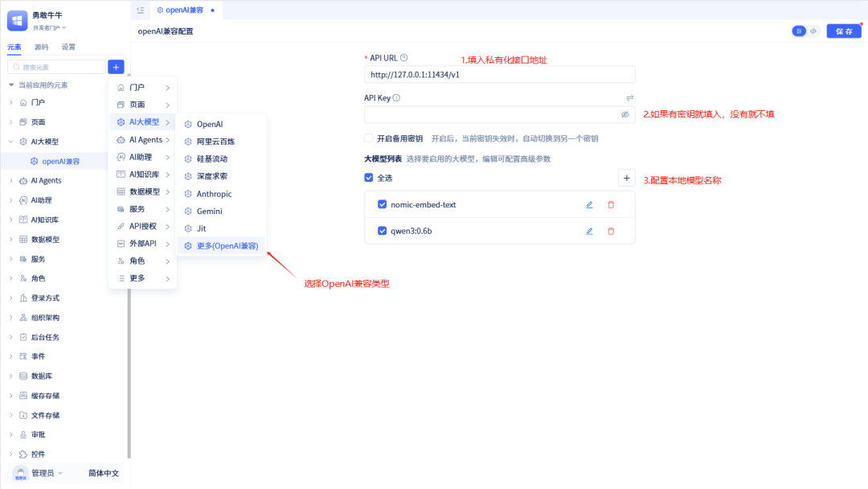The width and height of the screenshot is (868, 489).
Task: Switch to the 源码 tab
Action: (x=41, y=47)
